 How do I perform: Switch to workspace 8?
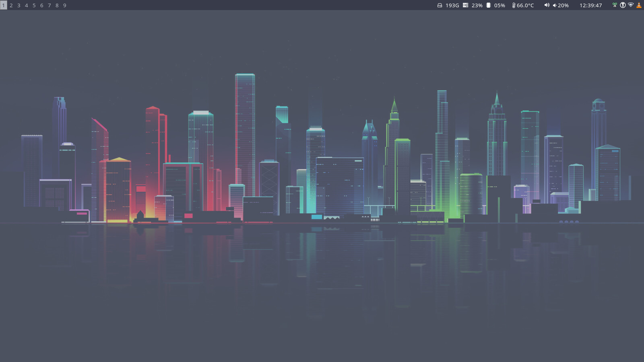[57, 5]
